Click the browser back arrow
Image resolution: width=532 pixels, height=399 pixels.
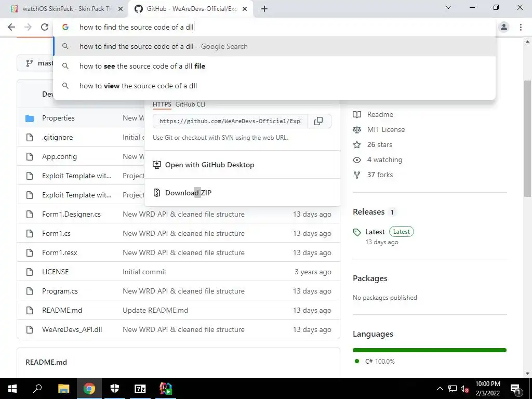(11, 27)
